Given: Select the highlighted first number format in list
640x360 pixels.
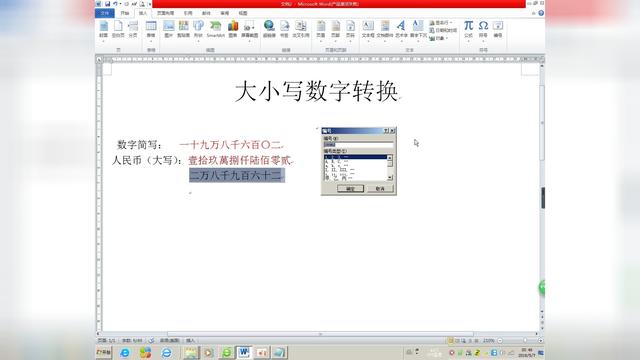Looking at the screenshot, I should pyautogui.click(x=355, y=157).
